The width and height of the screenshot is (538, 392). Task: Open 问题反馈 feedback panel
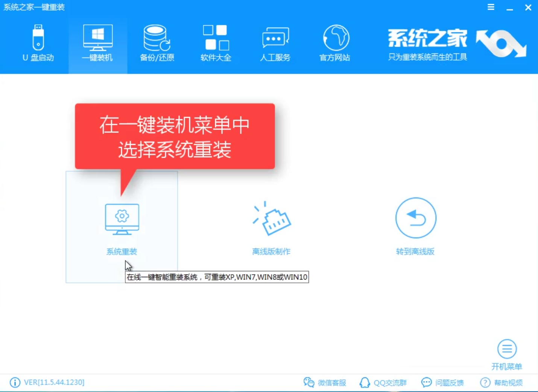(x=443, y=383)
